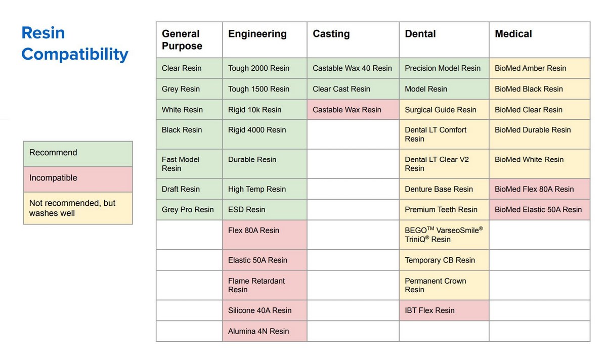Select the BEGO VarseoSmile TriniQ Resin cell
607x364 pixels.
click(x=444, y=235)
